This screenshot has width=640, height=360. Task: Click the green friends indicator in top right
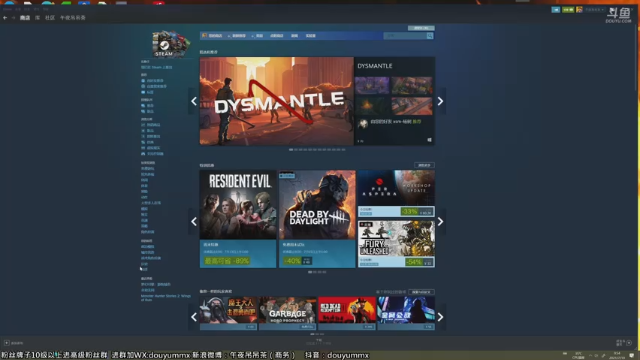[x=568, y=10]
